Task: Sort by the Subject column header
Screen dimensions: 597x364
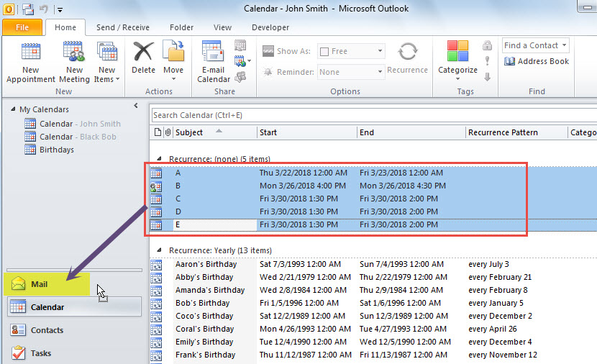Action: click(x=215, y=132)
